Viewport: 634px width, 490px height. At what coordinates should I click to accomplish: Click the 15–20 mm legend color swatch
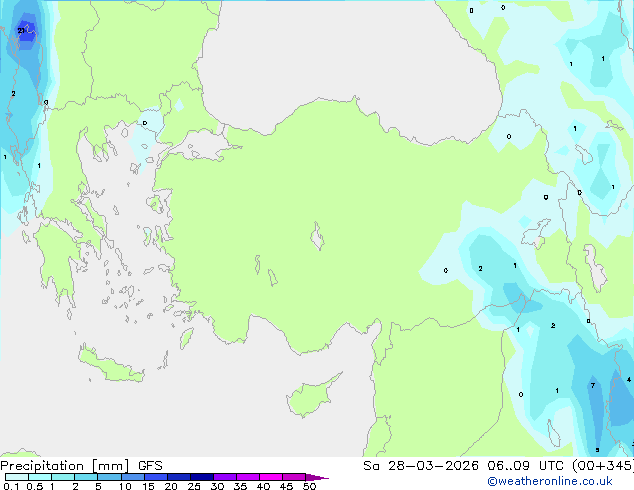point(156,477)
